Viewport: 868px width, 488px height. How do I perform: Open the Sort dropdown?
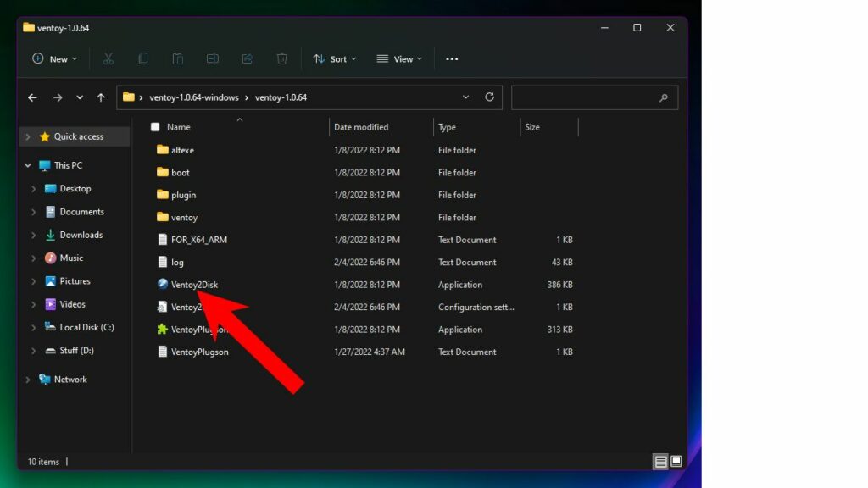[334, 58]
